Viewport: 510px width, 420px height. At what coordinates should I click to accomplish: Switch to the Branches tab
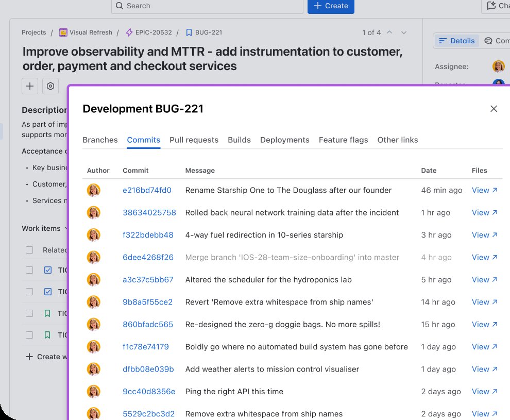pyautogui.click(x=100, y=140)
